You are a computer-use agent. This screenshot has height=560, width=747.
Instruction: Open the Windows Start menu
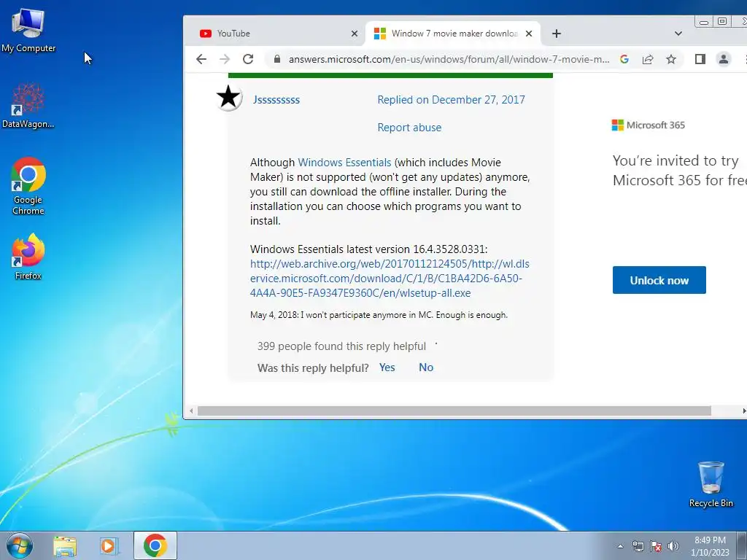coord(20,545)
